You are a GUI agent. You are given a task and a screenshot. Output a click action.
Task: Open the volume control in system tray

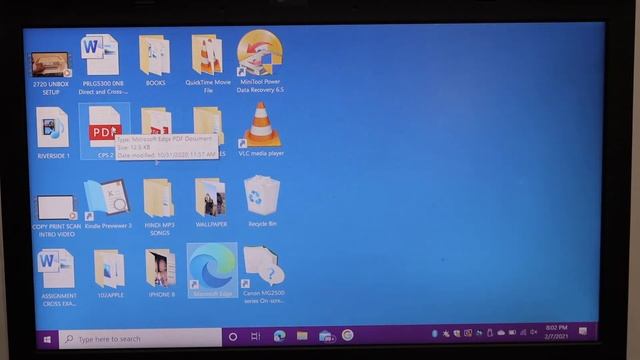534,332
